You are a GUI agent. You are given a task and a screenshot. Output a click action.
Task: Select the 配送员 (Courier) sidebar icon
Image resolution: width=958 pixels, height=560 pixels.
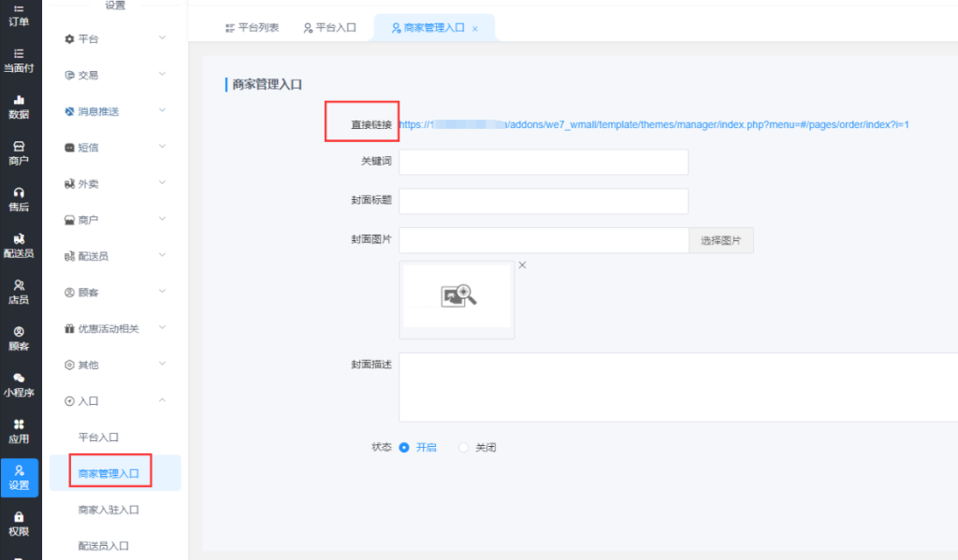click(x=19, y=245)
